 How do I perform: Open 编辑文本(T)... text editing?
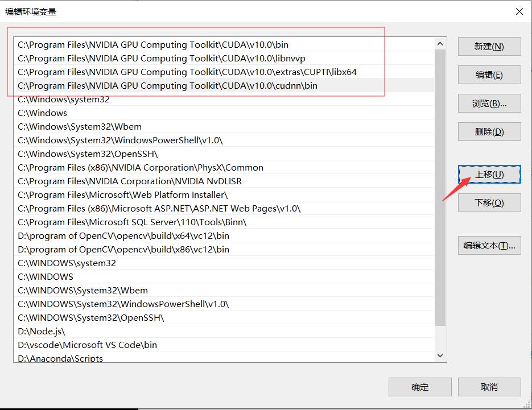click(x=489, y=245)
